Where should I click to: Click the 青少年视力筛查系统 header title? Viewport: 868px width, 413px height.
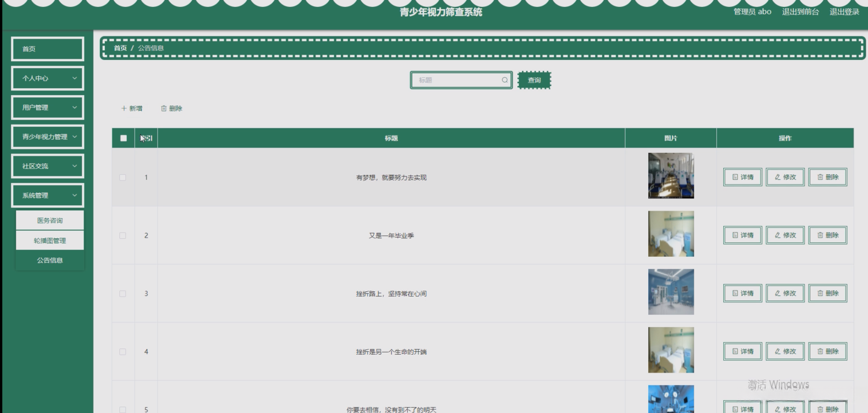(441, 12)
